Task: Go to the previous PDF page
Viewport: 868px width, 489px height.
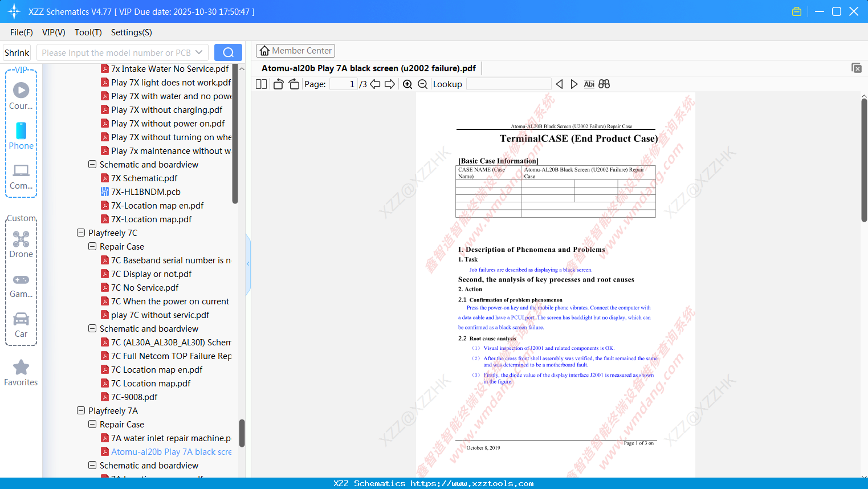Action: tap(375, 84)
